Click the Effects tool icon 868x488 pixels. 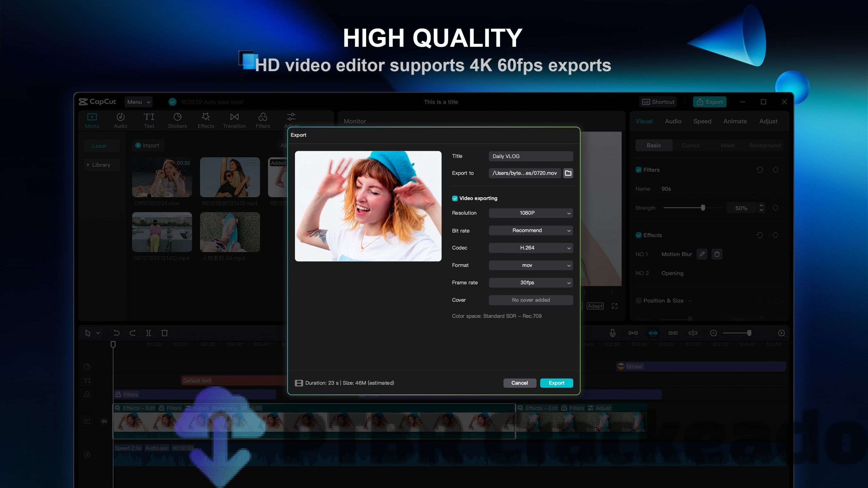click(x=204, y=119)
